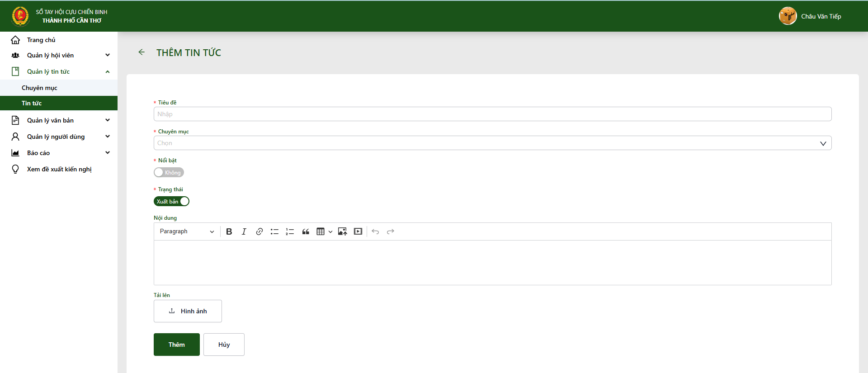Click the document icon for Quản lý văn bản

point(15,120)
